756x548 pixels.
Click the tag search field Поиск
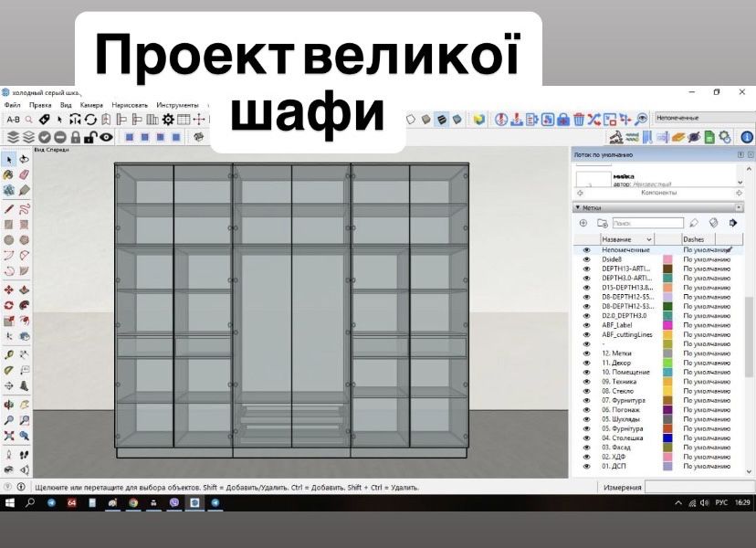pos(647,223)
